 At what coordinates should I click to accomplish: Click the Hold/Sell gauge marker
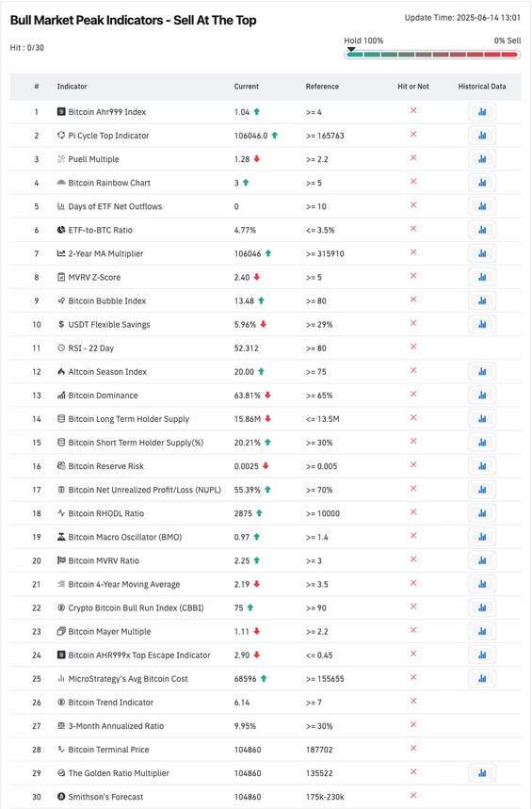351,50
